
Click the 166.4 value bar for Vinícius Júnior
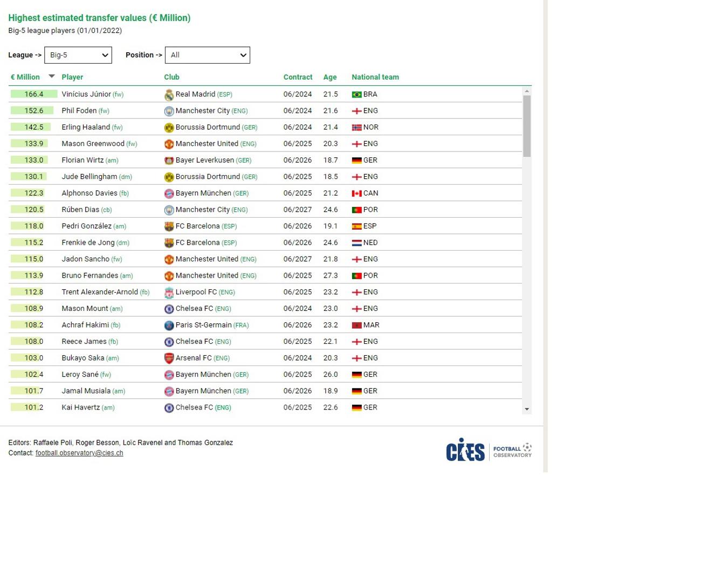point(34,94)
